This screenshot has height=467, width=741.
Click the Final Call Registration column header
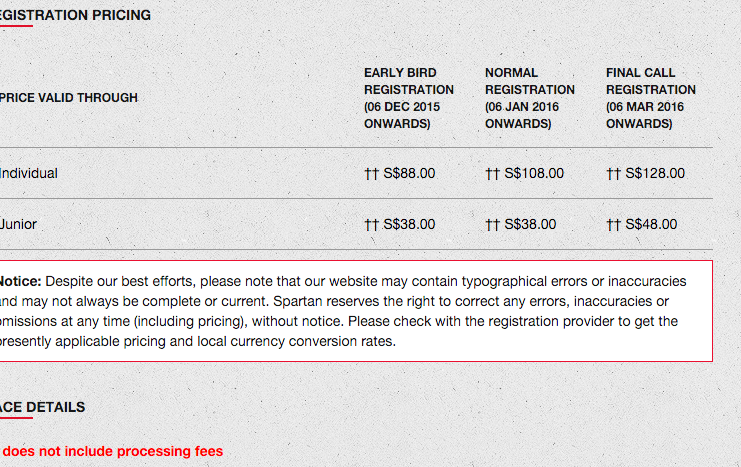point(650,98)
